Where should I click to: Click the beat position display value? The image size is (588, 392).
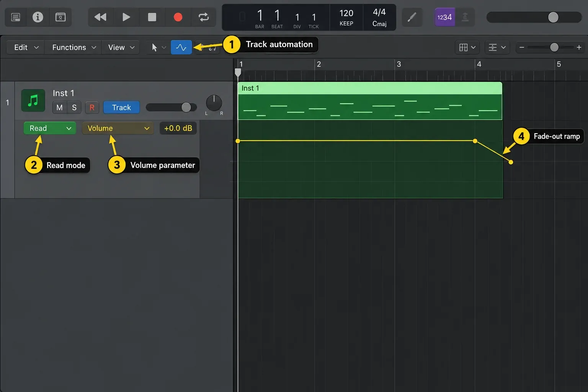[x=277, y=16]
